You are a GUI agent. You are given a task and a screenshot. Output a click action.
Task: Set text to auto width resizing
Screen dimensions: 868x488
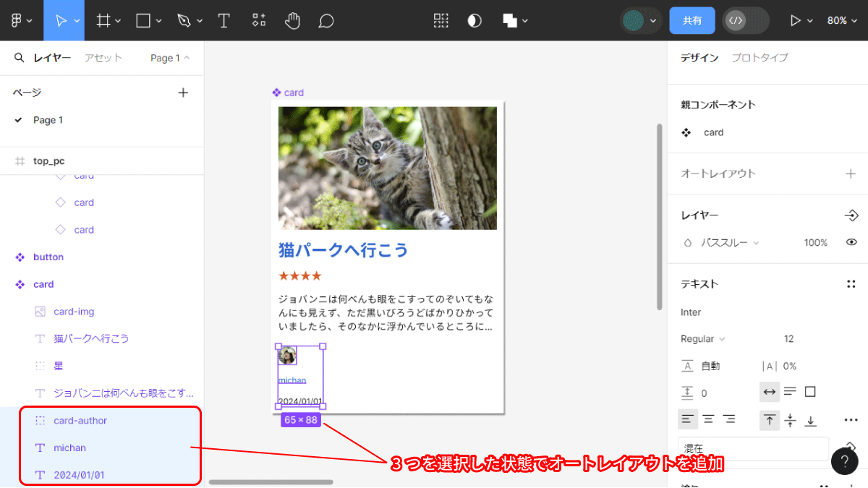pyautogui.click(x=770, y=392)
